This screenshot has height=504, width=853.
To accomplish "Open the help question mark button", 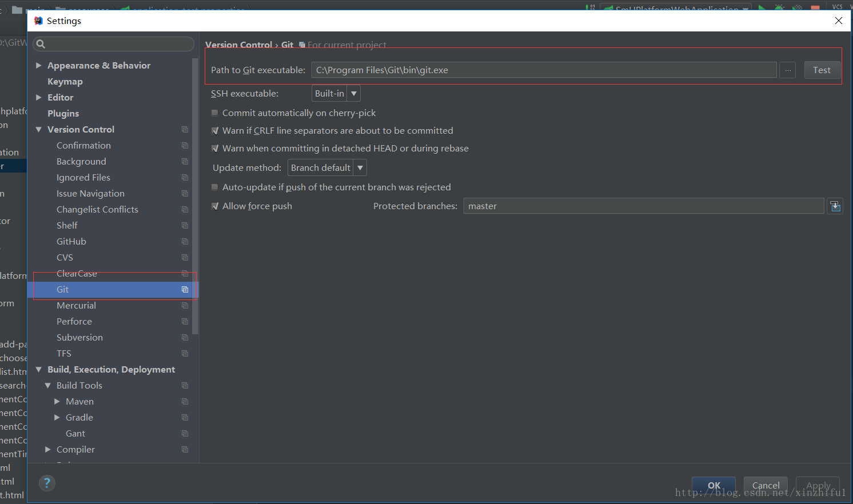I will (x=47, y=483).
